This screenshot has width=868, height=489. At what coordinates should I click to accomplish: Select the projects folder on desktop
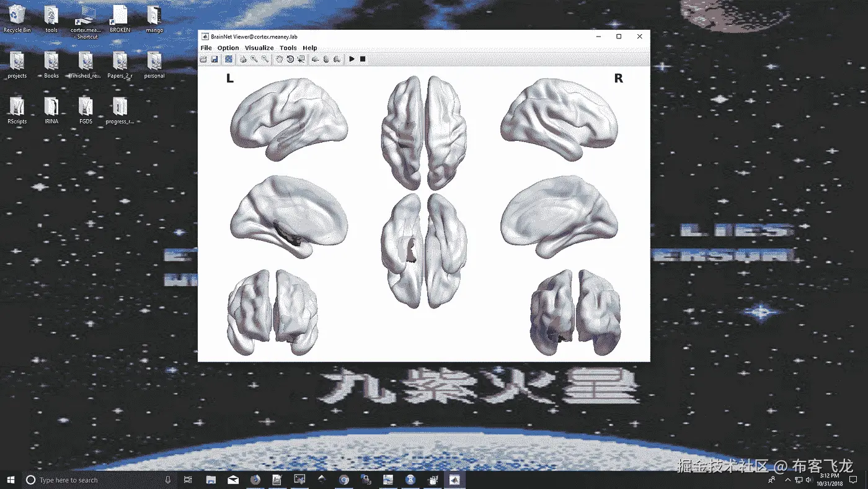click(x=17, y=65)
